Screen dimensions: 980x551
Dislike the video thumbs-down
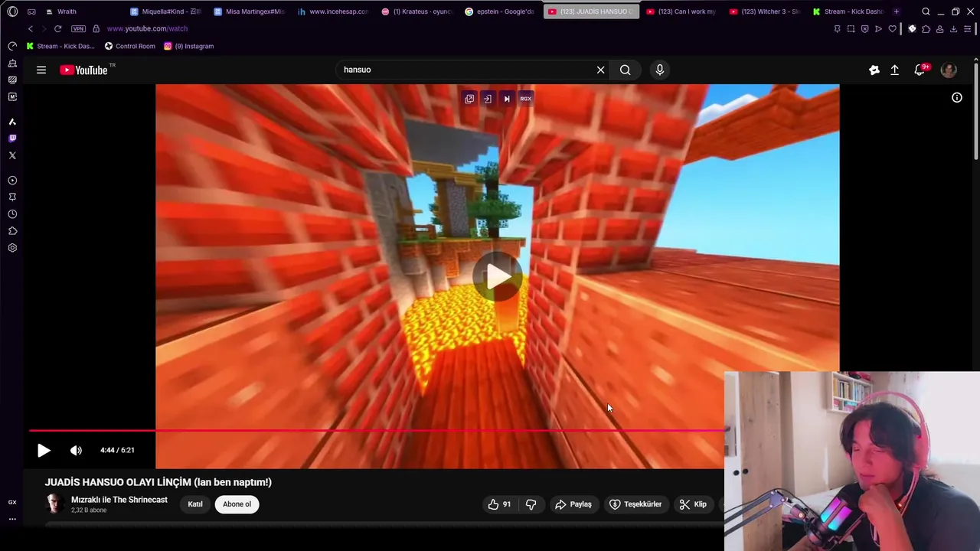(x=531, y=504)
